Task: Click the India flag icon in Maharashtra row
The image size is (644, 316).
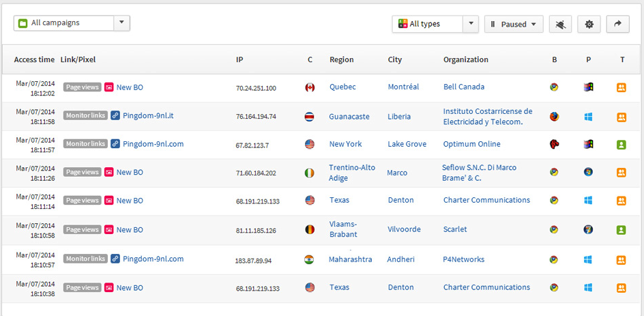Action: click(310, 260)
